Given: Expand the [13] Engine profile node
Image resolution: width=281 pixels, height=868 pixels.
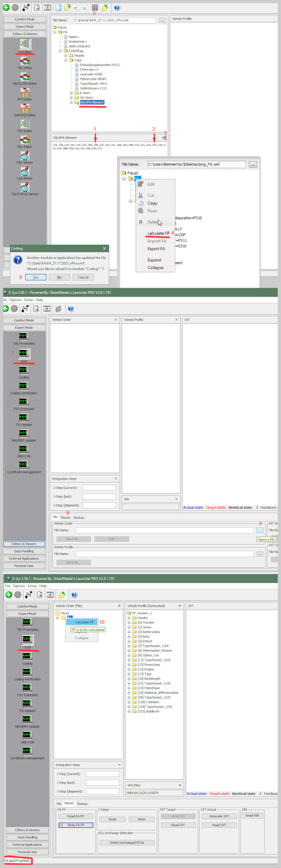Looking at the screenshot, I should click(x=129, y=670).
